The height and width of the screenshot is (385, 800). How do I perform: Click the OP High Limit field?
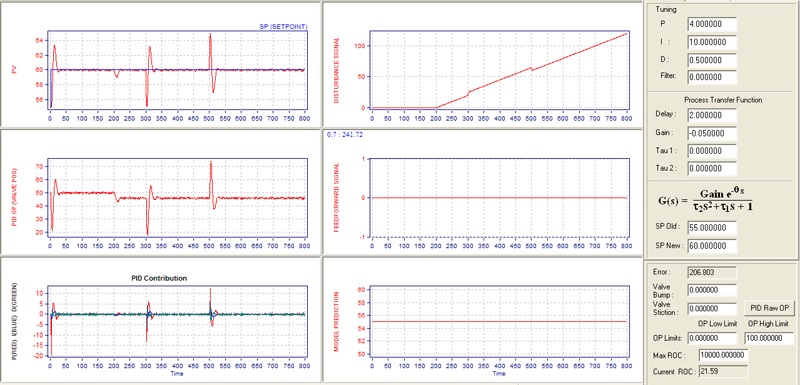[770, 338]
